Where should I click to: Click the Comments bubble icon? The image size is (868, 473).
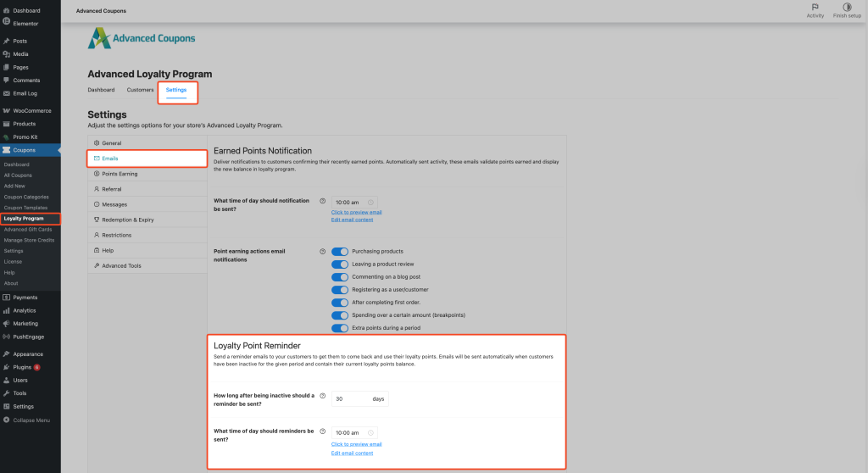[7, 81]
